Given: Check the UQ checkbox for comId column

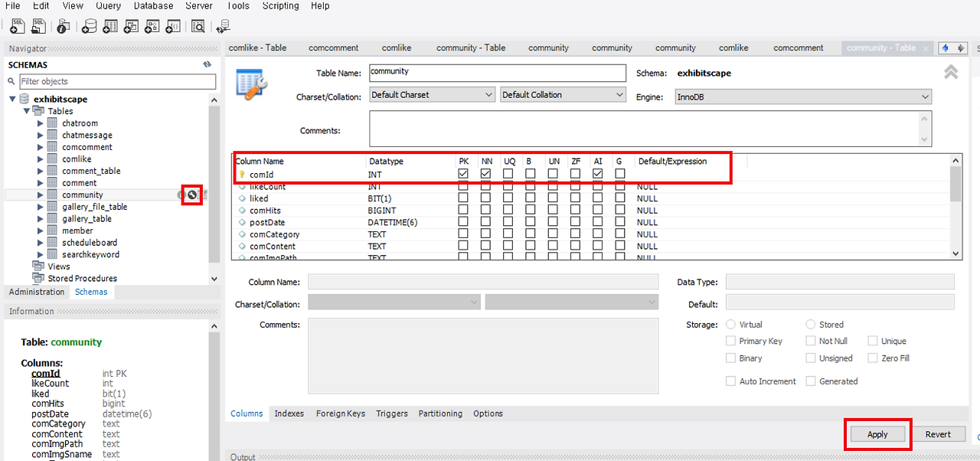Looking at the screenshot, I should 509,174.
